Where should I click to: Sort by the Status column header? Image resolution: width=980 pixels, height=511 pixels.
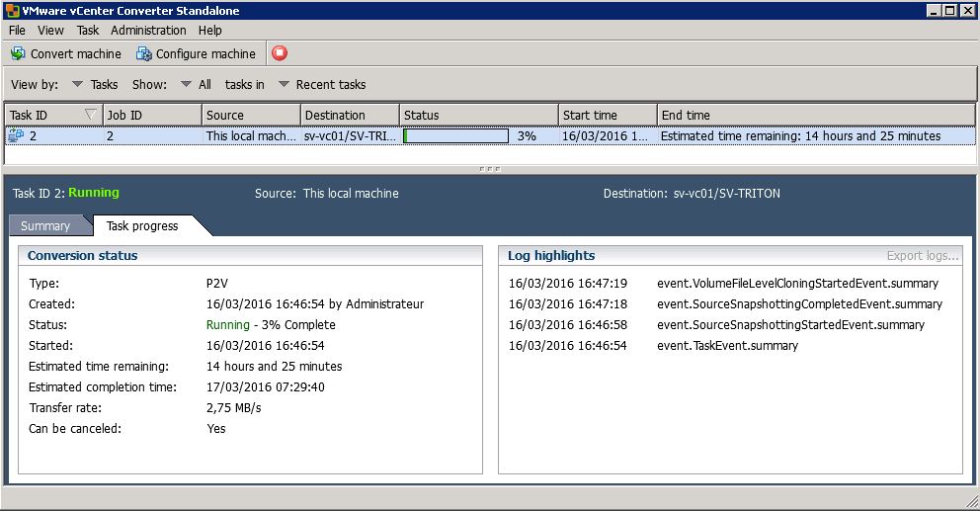479,115
